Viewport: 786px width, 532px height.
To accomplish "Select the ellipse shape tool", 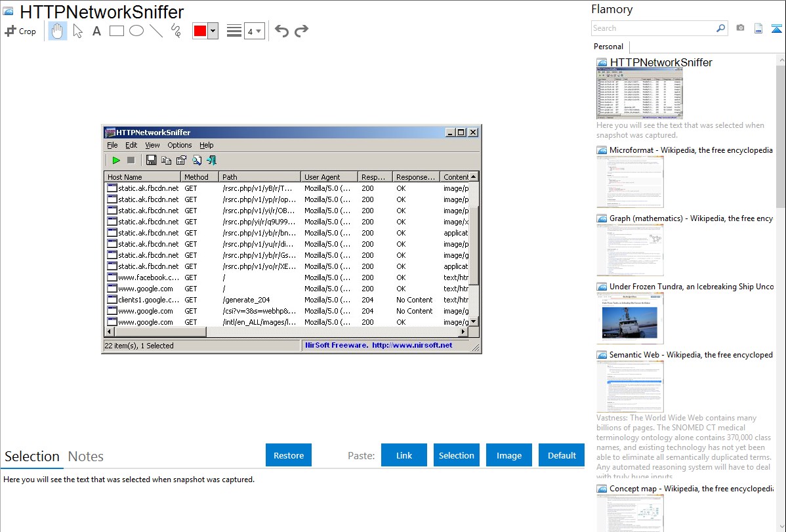I will [x=136, y=31].
